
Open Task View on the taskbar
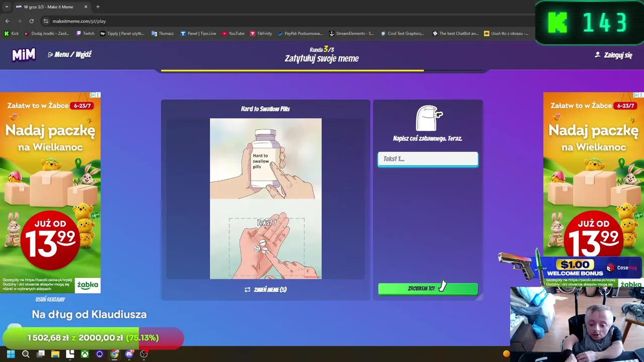(x=41, y=354)
